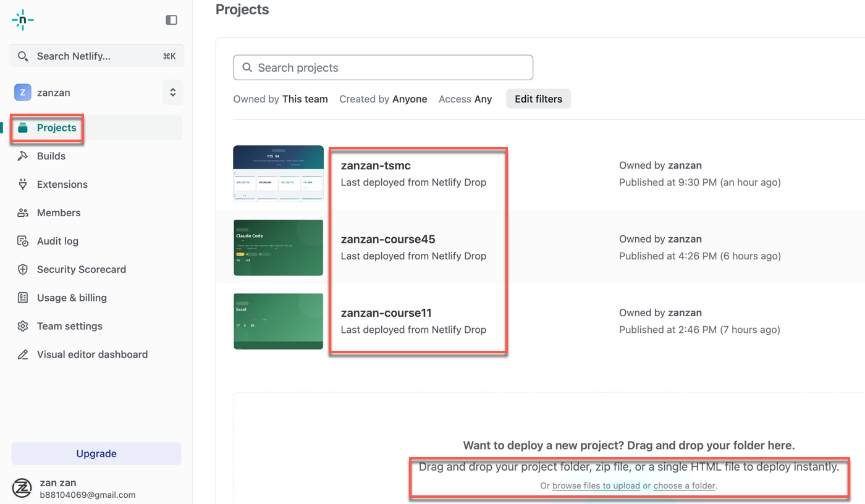Open the zanzan-course45 project

click(388, 239)
